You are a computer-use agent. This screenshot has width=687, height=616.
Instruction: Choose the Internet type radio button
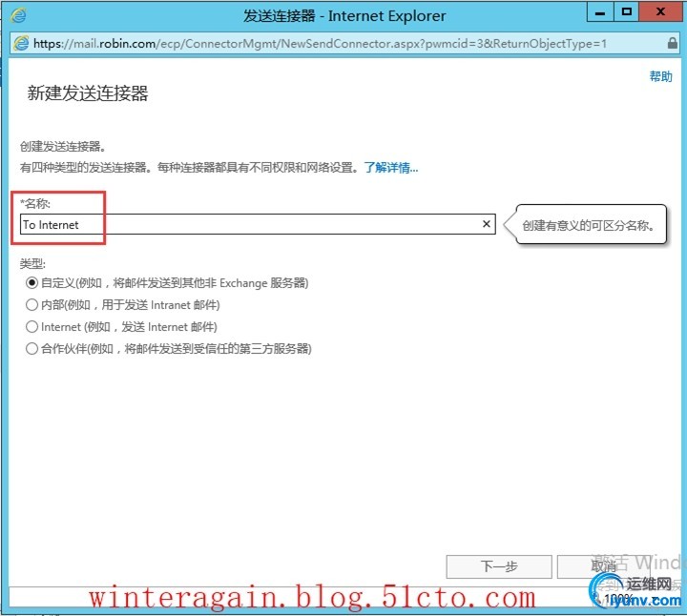coord(31,327)
